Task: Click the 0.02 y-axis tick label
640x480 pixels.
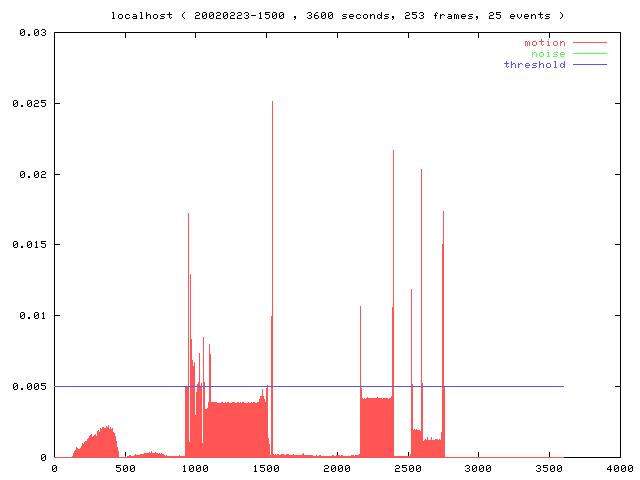Action: (x=33, y=174)
